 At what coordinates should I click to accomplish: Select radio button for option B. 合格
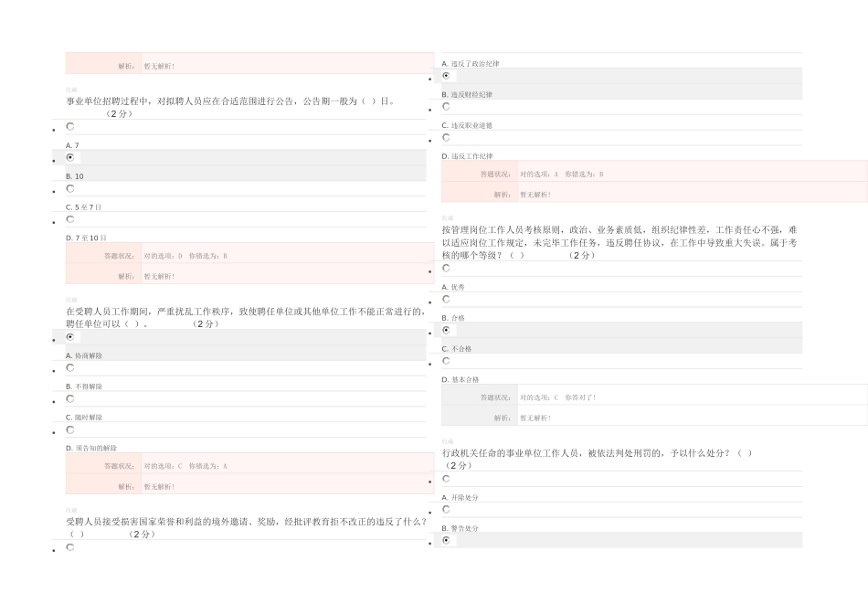[x=446, y=300]
